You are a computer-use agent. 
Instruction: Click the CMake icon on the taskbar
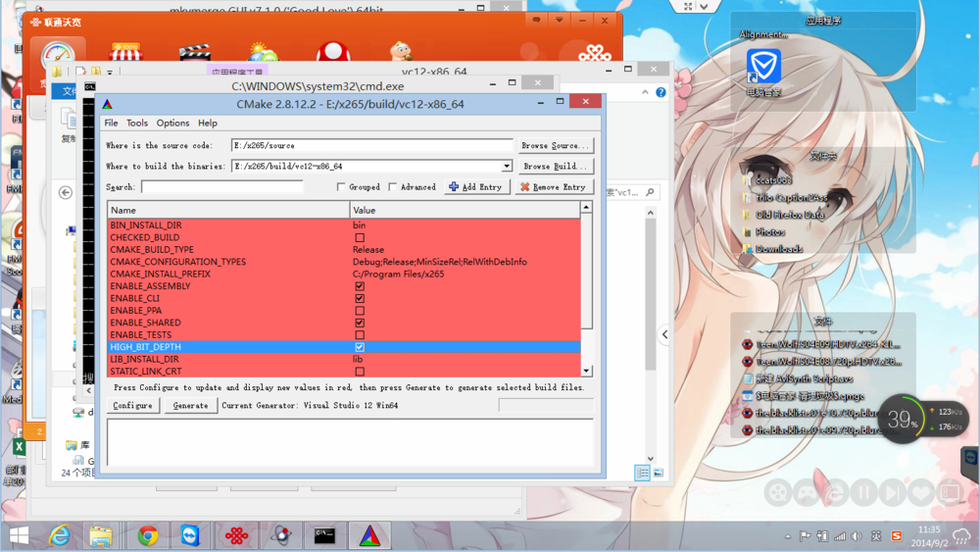370,535
